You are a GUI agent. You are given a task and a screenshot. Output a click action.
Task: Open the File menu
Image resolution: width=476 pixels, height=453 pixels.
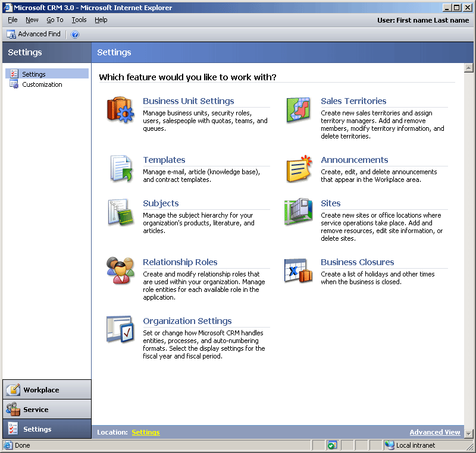[12, 20]
